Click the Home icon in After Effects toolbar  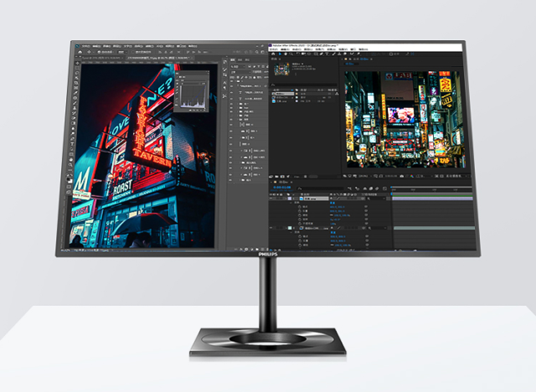(273, 54)
